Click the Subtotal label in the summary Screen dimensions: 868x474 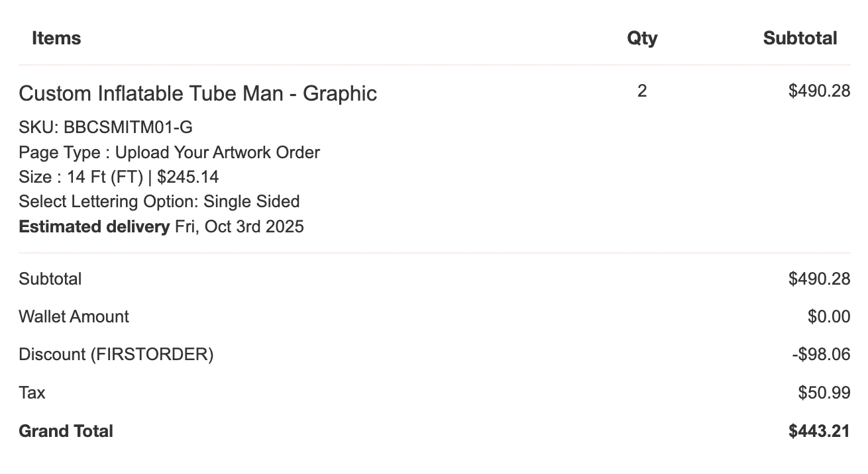pyautogui.click(x=50, y=279)
